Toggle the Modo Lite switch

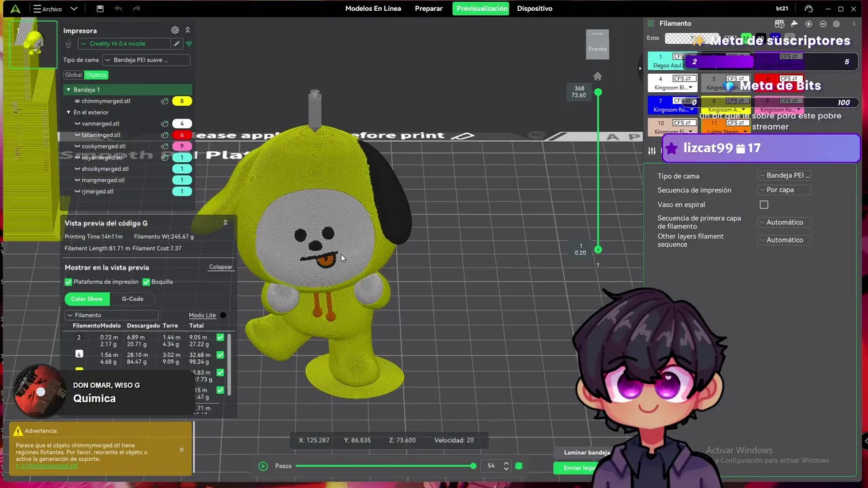point(223,315)
